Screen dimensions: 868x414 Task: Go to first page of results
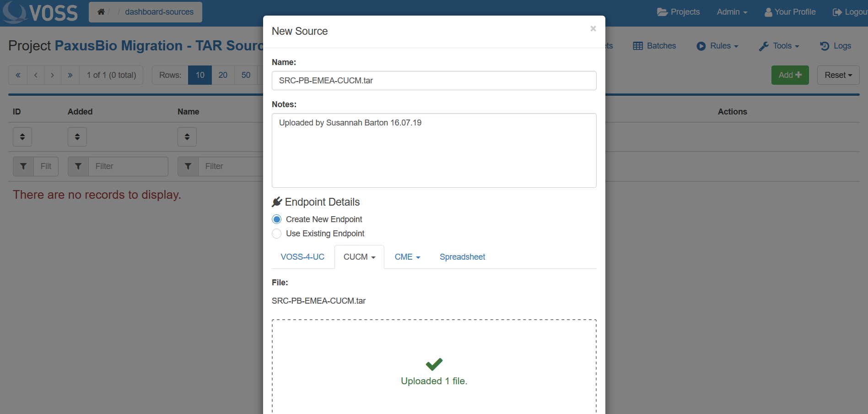point(18,75)
